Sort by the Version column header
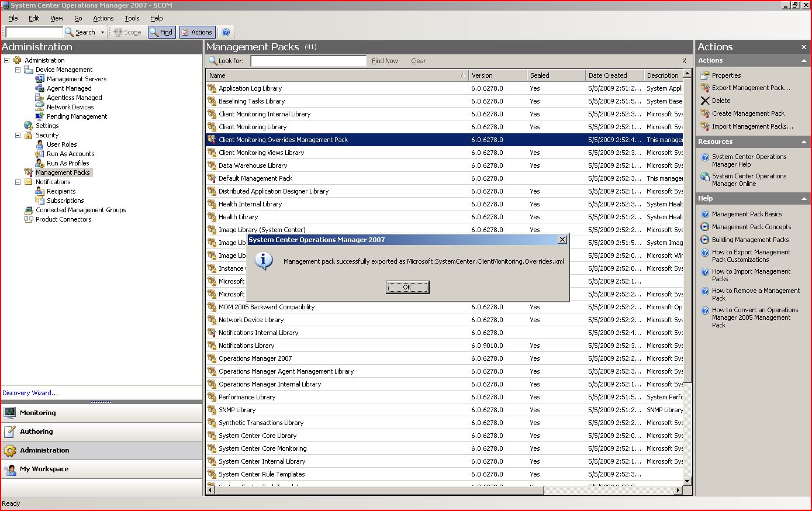 (x=497, y=75)
